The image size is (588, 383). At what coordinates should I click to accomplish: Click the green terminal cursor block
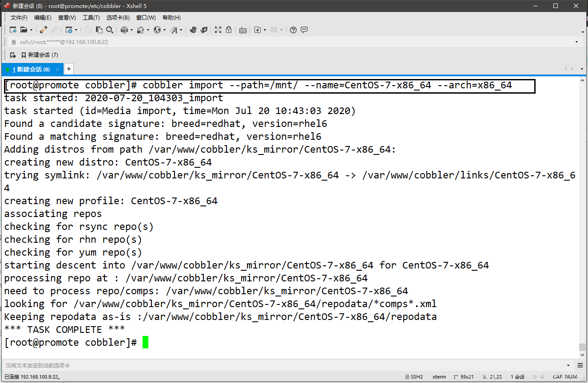tap(145, 343)
